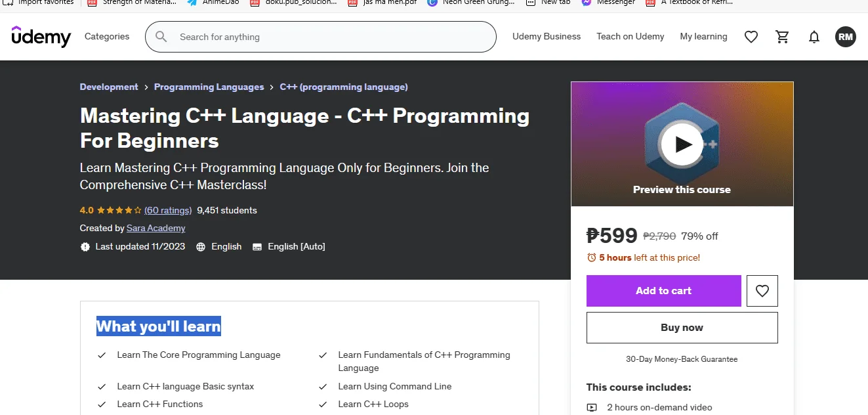Viewport: 868px width, 415px height.
Task: Click the ₱599 price
Action: click(x=612, y=235)
